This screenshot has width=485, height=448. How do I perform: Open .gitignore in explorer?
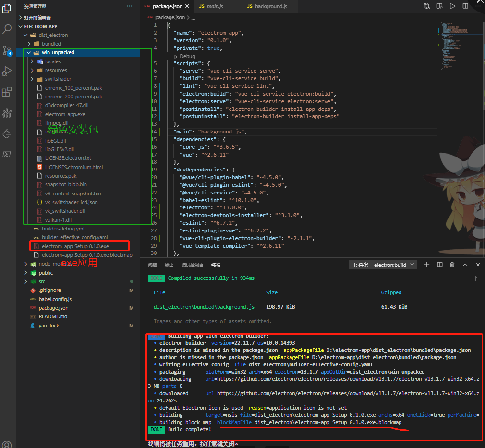point(79,290)
